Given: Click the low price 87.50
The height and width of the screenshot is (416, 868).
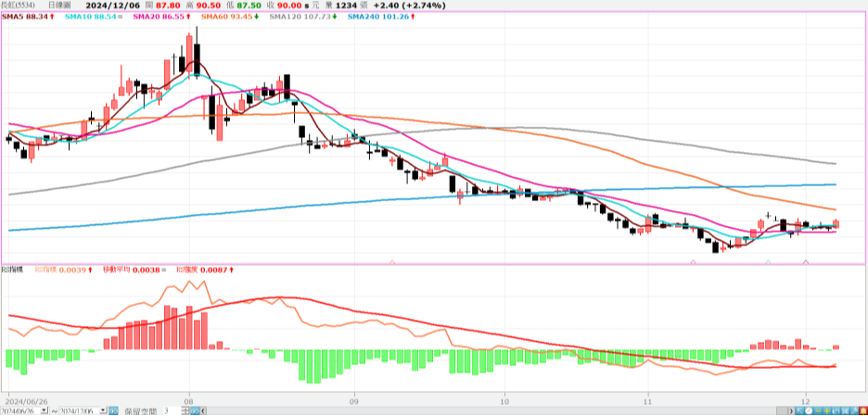Looking at the screenshot, I should [249, 6].
